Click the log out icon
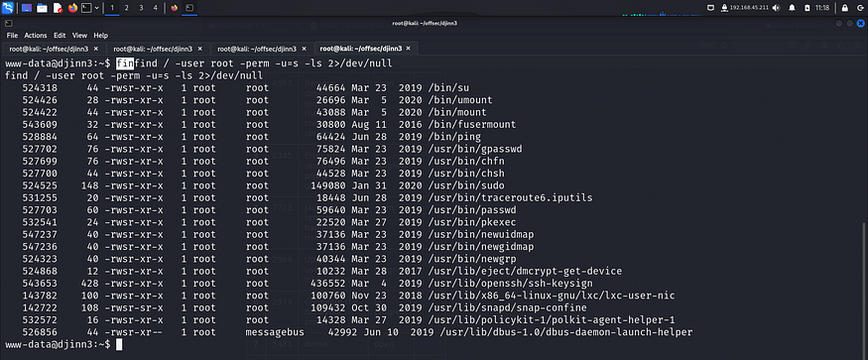The image size is (868, 360). click(x=861, y=8)
